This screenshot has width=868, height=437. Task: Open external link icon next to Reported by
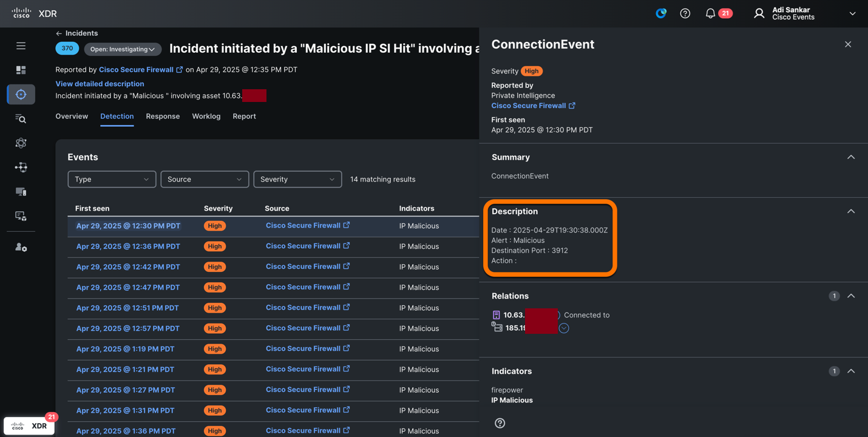click(180, 70)
